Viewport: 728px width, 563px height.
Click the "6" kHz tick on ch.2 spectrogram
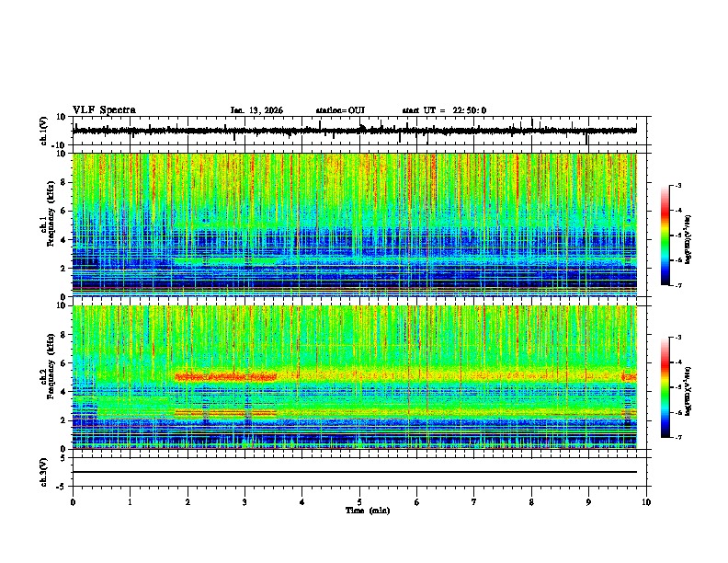pos(64,362)
